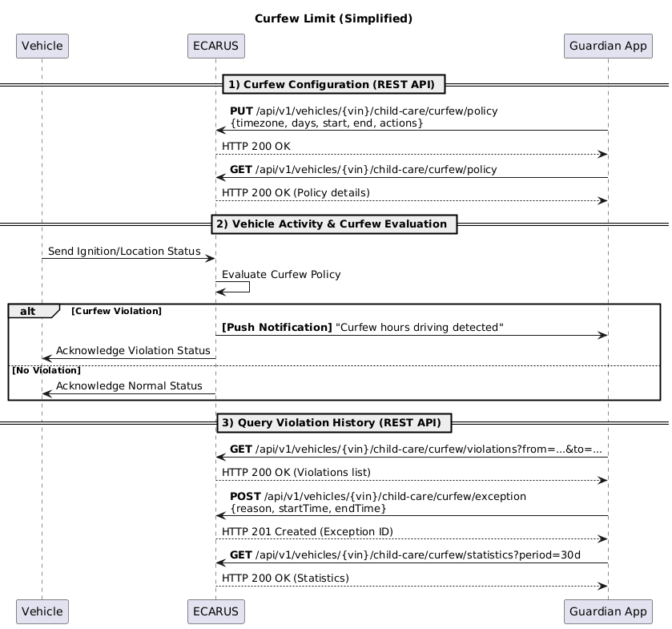The width and height of the screenshot is (672, 629).
Task: Select the bottom Guardian App participant box
Action: coord(608,611)
